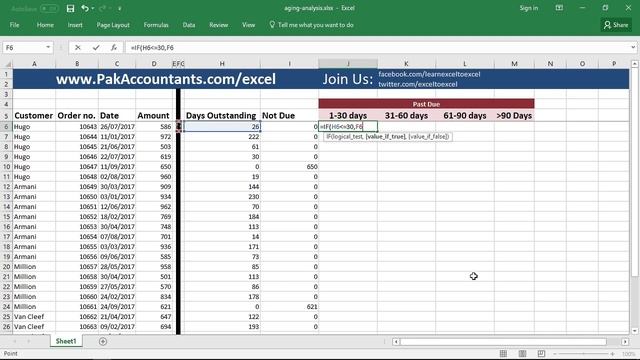The width and height of the screenshot is (640, 360).
Task: Switch to the Data tab
Action: point(189,25)
